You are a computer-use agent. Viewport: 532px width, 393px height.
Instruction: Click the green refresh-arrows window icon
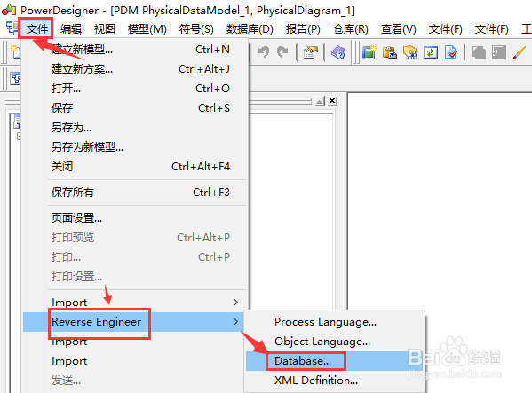pos(430,52)
